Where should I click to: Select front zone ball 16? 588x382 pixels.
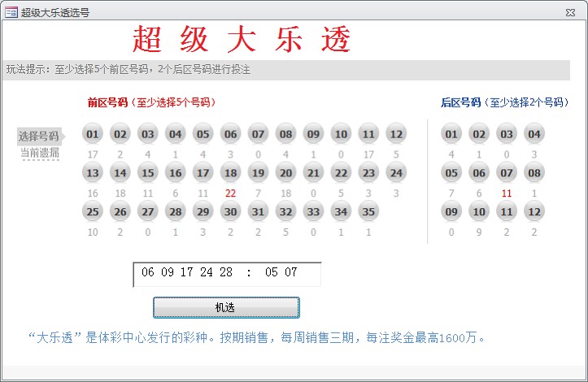175,172
